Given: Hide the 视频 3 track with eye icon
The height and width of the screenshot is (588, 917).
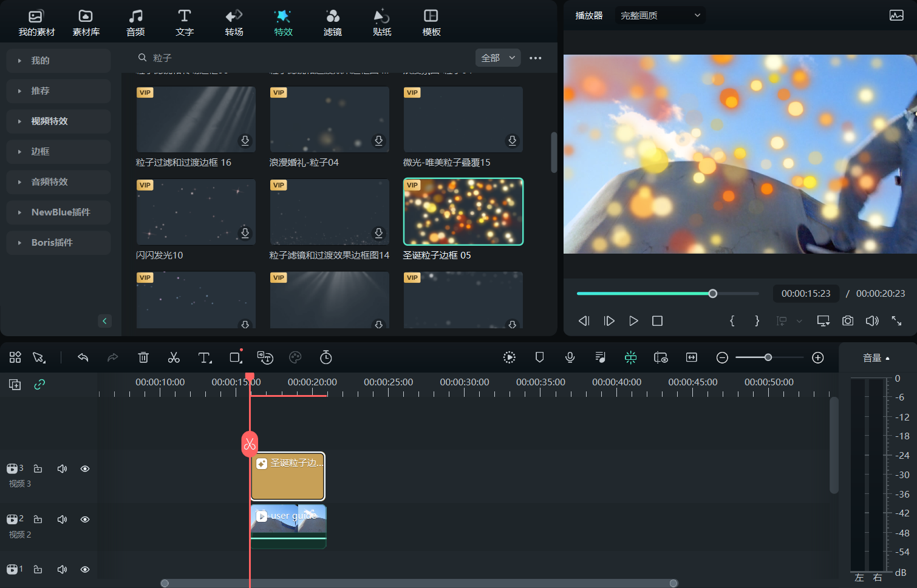Looking at the screenshot, I should point(85,468).
